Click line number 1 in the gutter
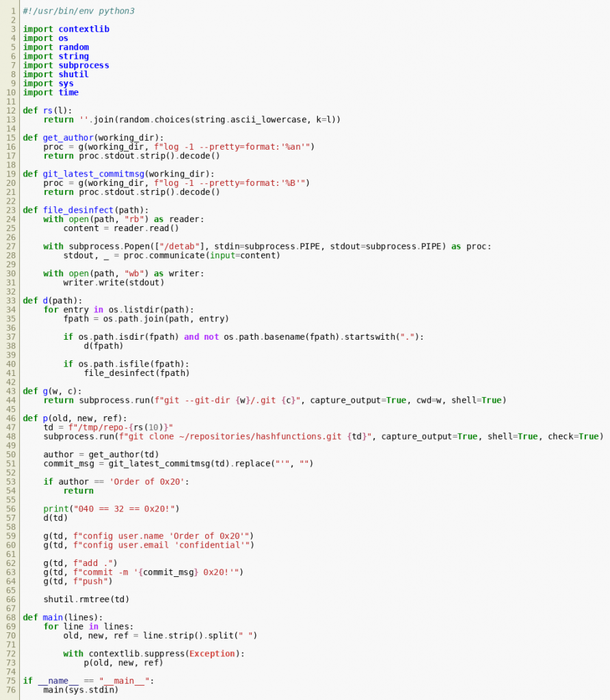Viewport: 610px width, 700px height. (x=13, y=11)
